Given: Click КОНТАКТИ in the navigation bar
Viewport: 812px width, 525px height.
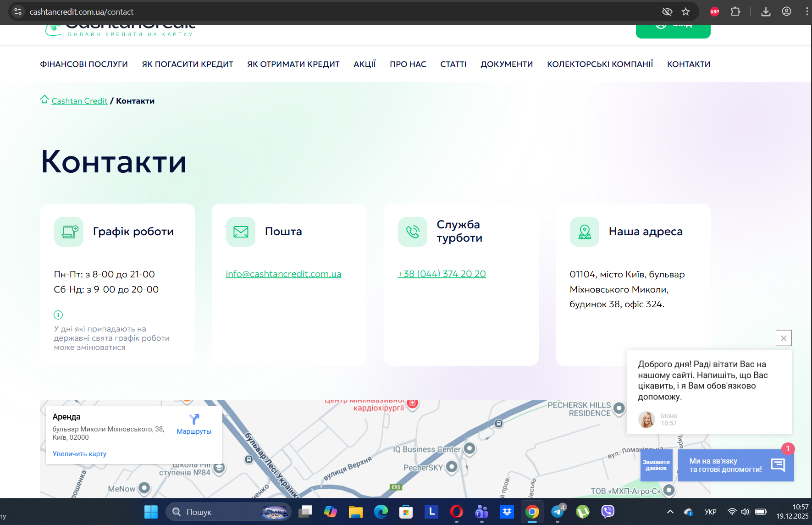Looking at the screenshot, I should (689, 64).
